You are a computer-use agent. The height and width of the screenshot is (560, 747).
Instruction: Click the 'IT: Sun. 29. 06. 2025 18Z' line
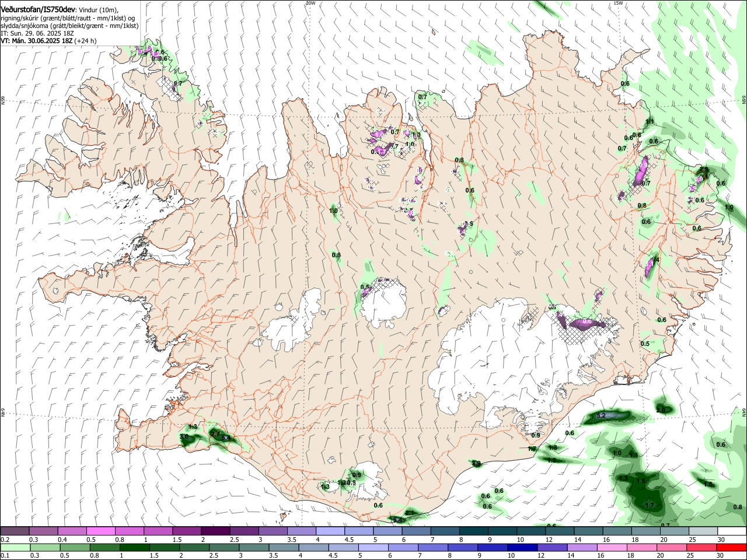point(37,34)
